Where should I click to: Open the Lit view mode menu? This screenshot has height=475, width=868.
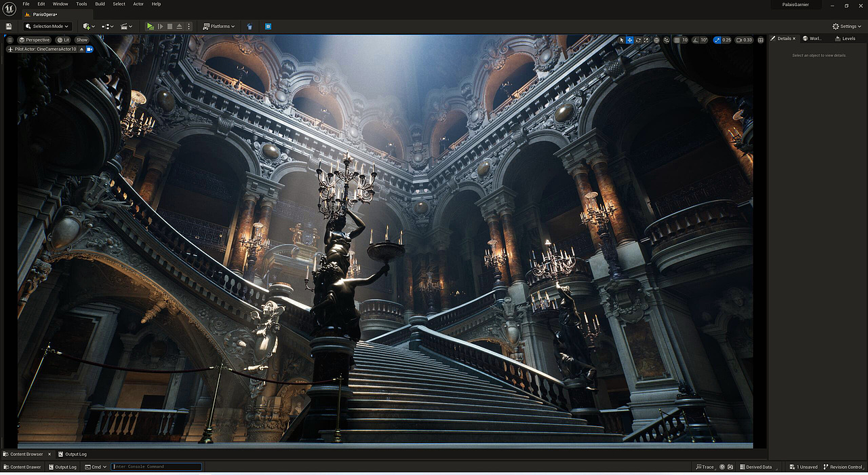[63, 40]
